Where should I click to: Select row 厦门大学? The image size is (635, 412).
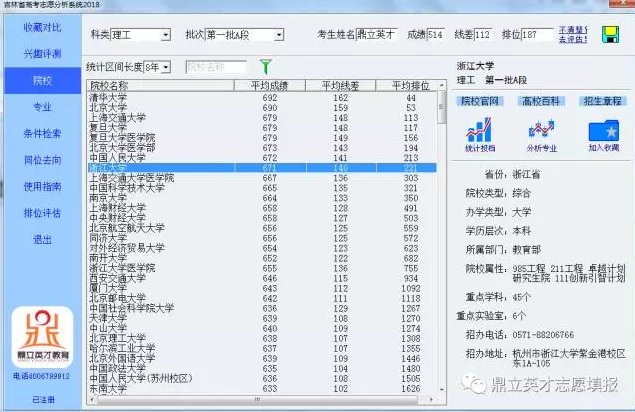tap(262, 288)
